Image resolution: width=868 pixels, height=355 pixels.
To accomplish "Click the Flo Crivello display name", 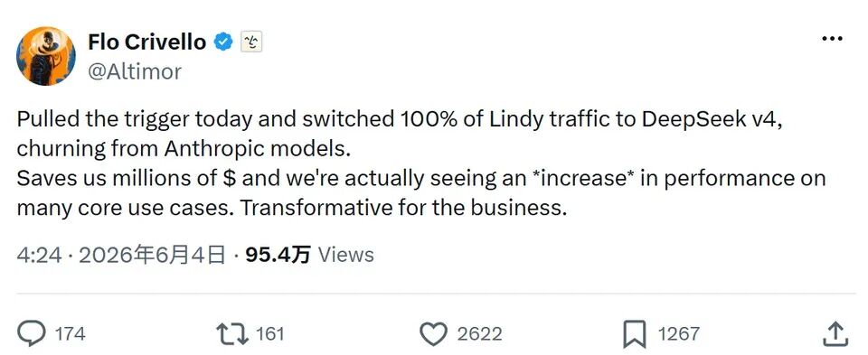I will click(146, 42).
